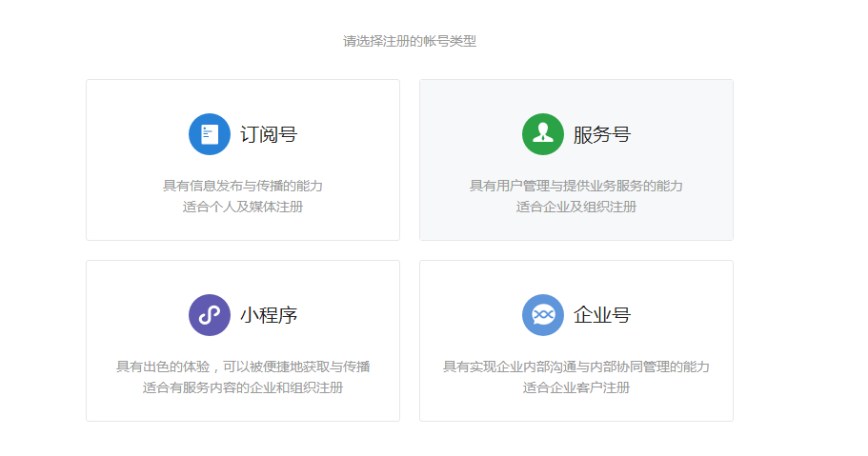Click text 适合个人及媒体注册
Viewport: 868px width, 456px height.
point(243,207)
